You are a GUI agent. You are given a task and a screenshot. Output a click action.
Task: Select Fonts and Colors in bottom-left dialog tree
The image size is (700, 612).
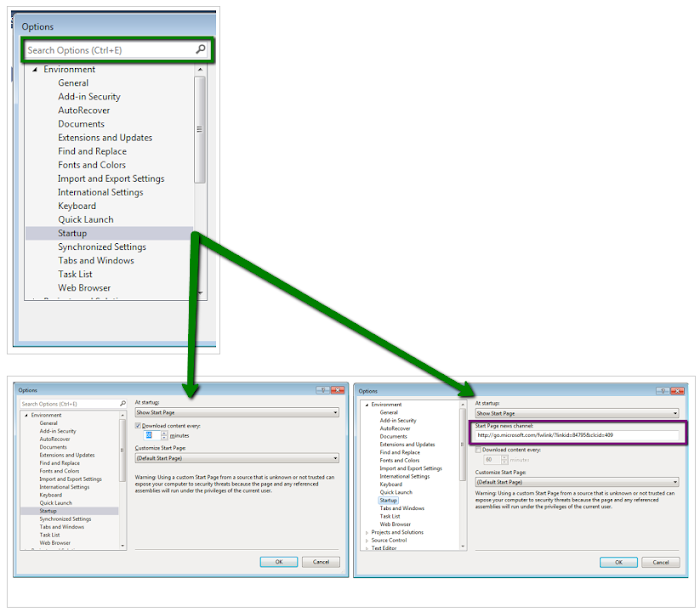[59, 471]
